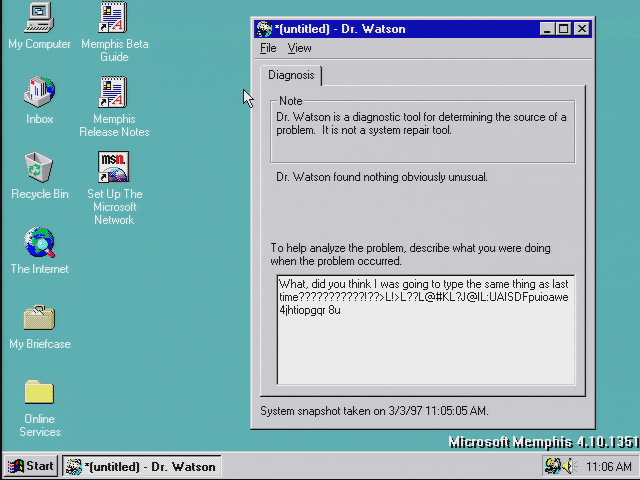The image size is (640, 480).
Task: Click 'Dr. Watson found nothing obviously unusual' text
Action: click(382, 177)
